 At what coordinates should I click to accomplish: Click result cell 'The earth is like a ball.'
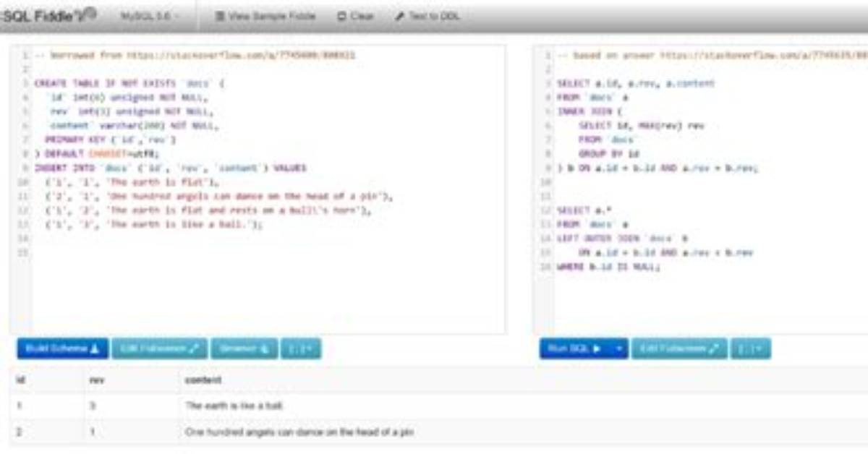click(234, 406)
